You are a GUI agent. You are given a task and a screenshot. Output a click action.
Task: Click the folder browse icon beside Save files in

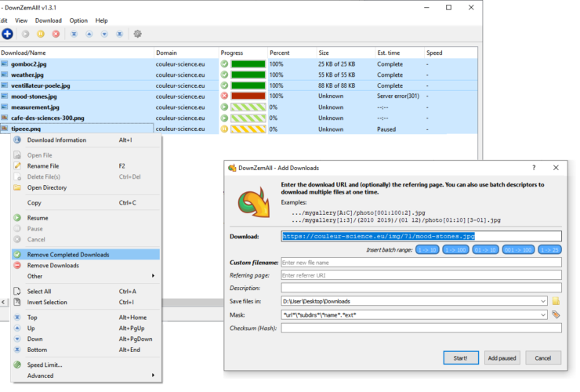click(x=556, y=300)
